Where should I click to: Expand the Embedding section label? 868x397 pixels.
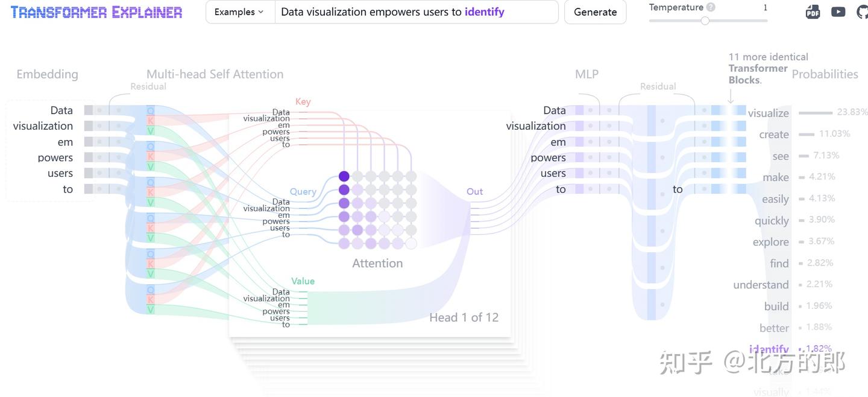click(47, 74)
